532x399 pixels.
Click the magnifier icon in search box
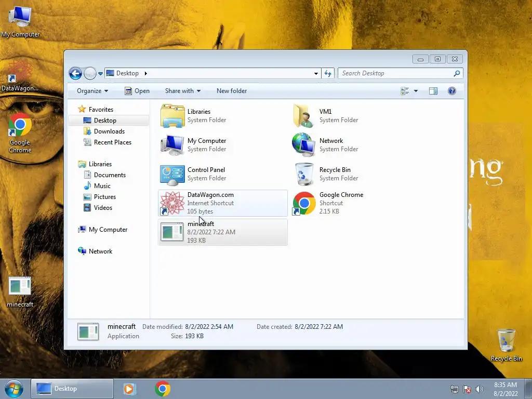point(457,73)
